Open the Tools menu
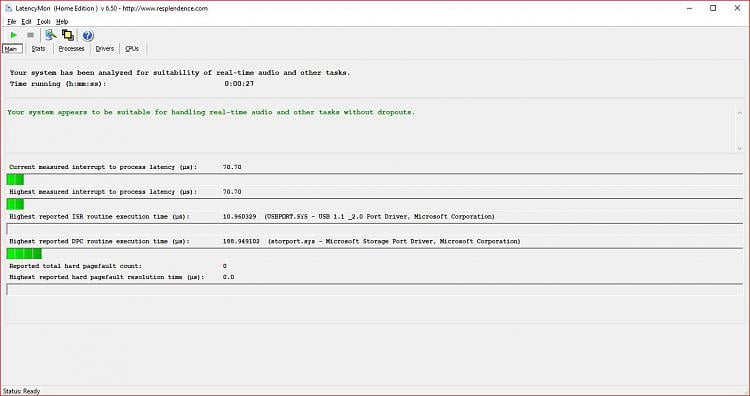Image resolution: width=750 pixels, height=396 pixels. coord(44,22)
